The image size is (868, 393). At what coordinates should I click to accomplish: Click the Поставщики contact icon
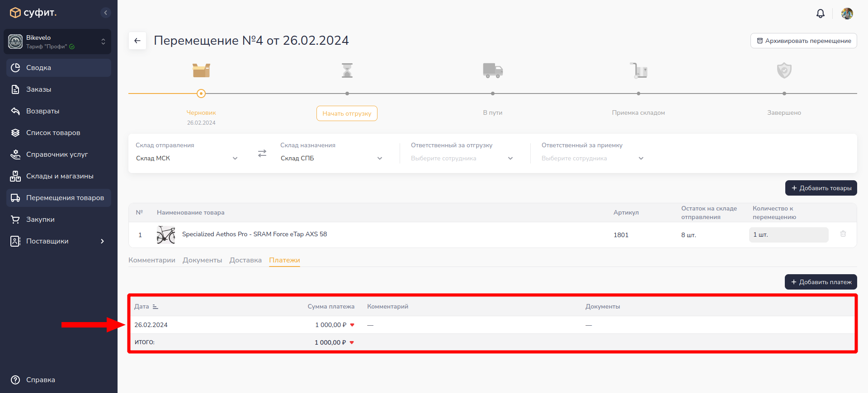click(x=15, y=241)
